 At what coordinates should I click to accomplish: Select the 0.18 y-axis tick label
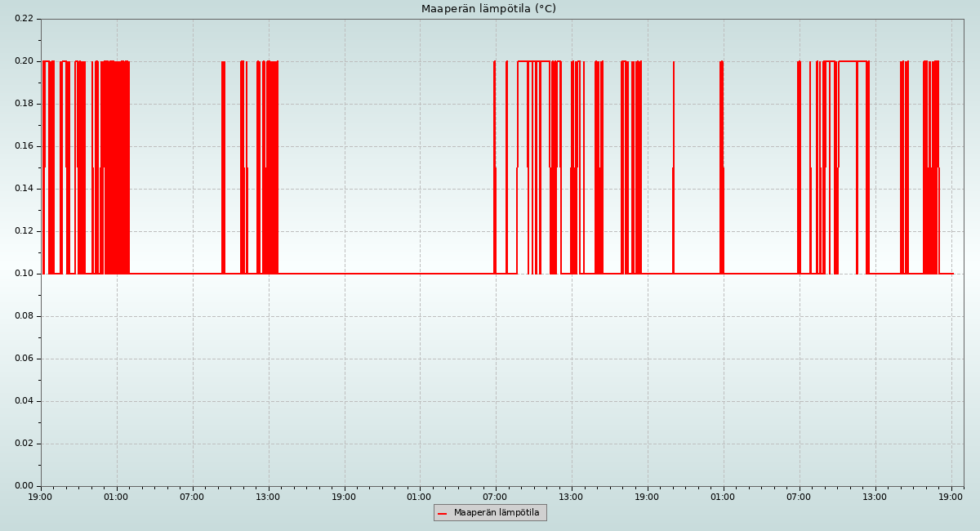24,104
